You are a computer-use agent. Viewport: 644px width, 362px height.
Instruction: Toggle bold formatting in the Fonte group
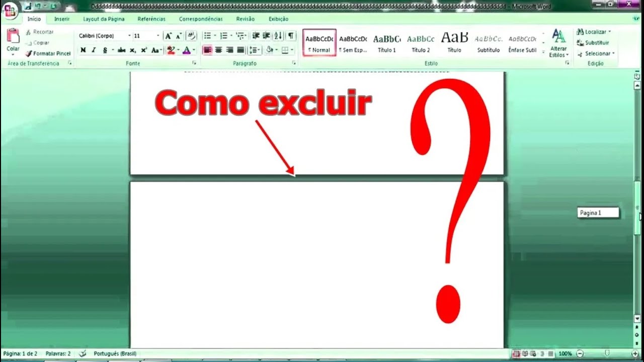point(83,50)
